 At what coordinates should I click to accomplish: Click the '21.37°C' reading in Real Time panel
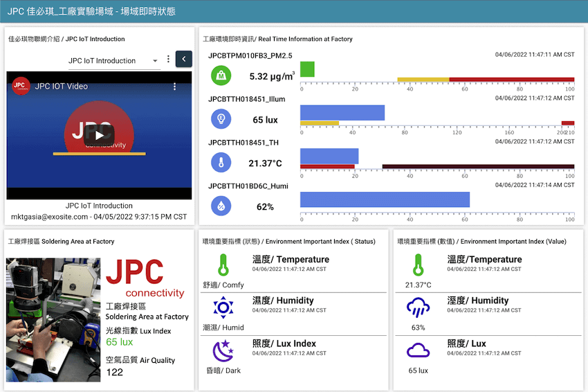pyautogui.click(x=265, y=163)
